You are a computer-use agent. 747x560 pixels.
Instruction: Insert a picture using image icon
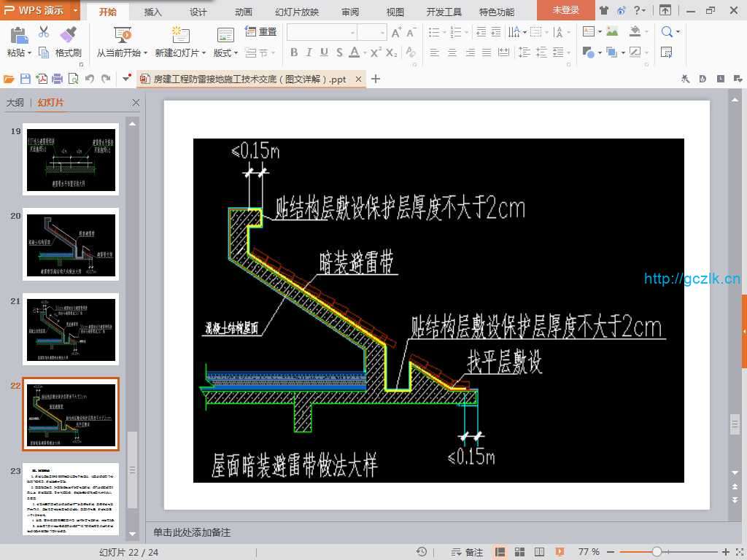[x=612, y=32]
